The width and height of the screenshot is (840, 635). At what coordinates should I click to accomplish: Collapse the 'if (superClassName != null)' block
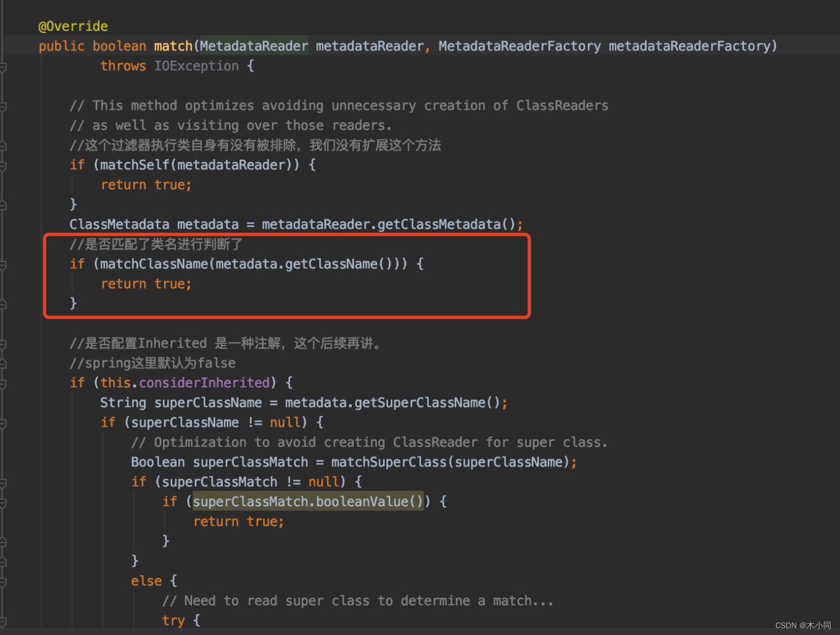coord(3,423)
